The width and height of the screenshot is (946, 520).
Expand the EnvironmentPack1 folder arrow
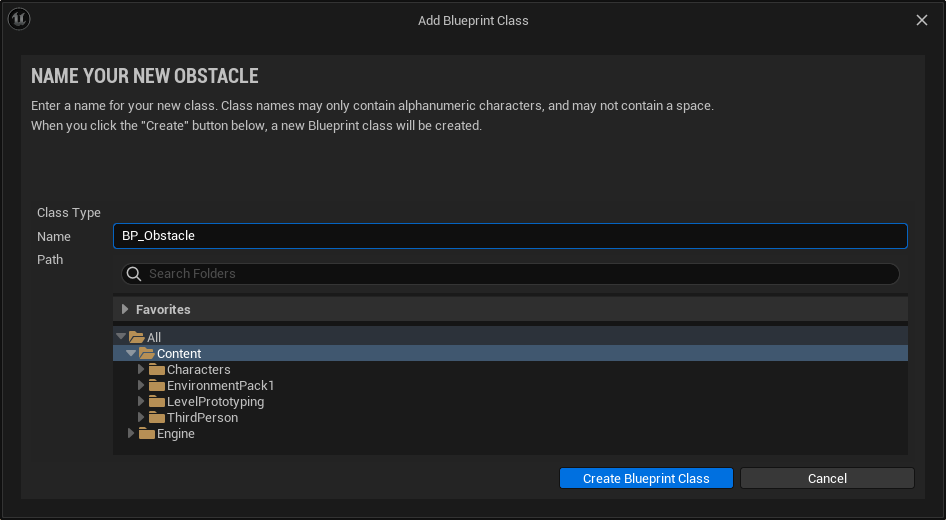pos(141,385)
